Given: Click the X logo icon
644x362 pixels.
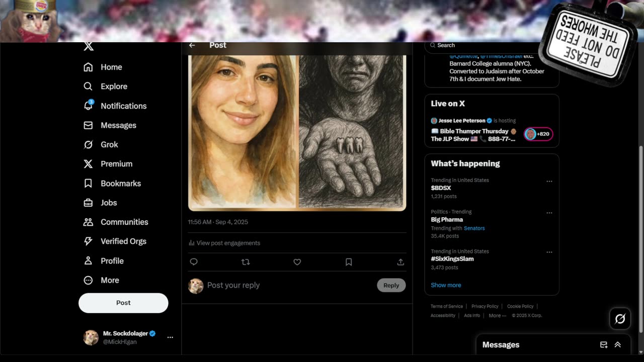Looking at the screenshot, I should (x=88, y=46).
